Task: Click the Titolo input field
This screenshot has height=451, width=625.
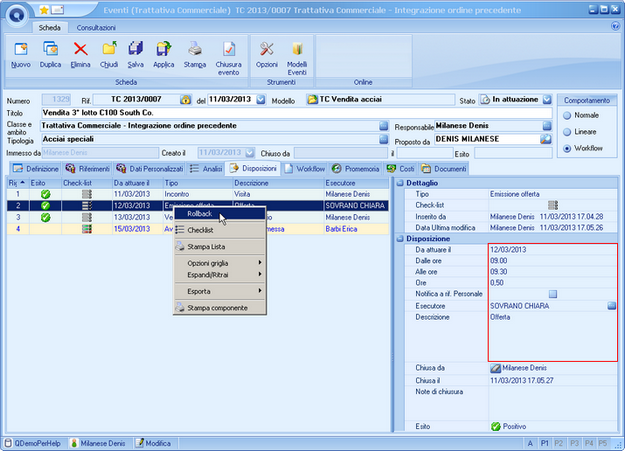Action: [297, 113]
